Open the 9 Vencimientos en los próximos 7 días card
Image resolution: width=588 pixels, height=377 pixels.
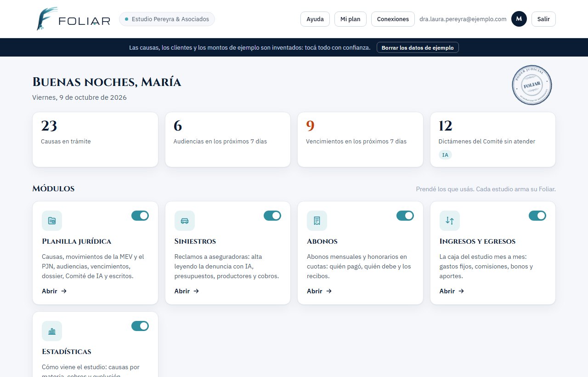360,140
